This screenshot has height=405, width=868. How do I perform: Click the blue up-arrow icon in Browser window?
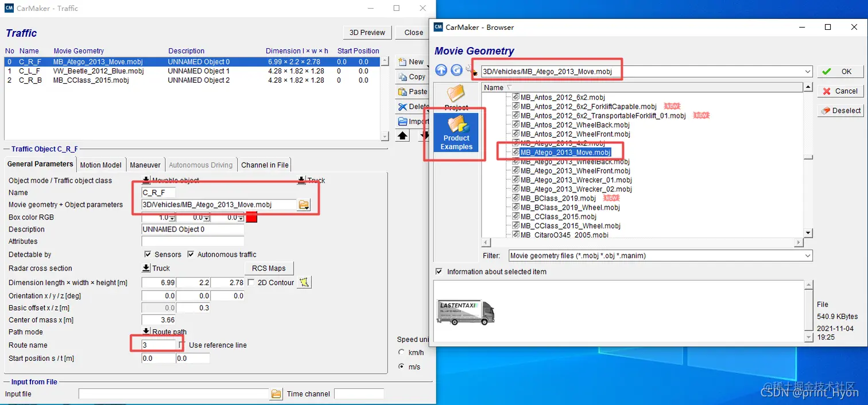pos(441,70)
